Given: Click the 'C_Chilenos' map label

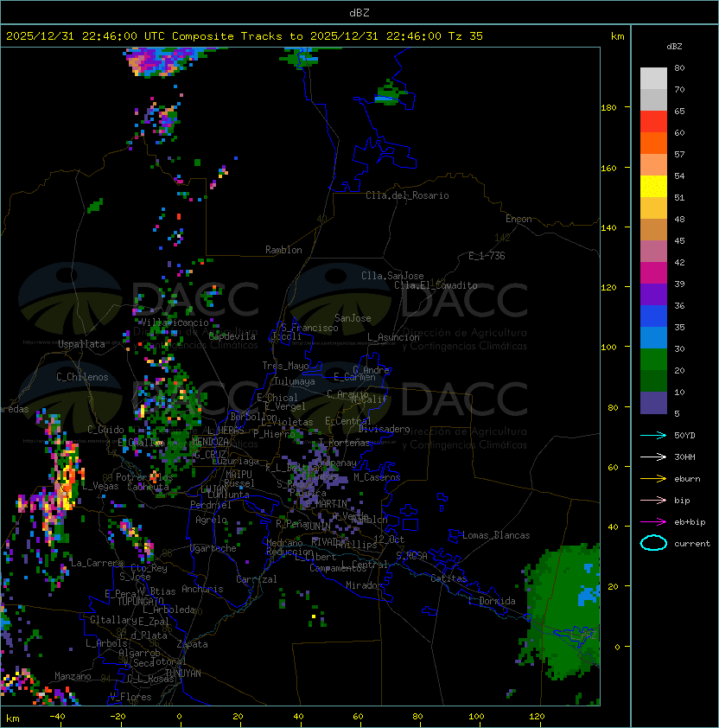Looking at the screenshot, I should tap(82, 377).
